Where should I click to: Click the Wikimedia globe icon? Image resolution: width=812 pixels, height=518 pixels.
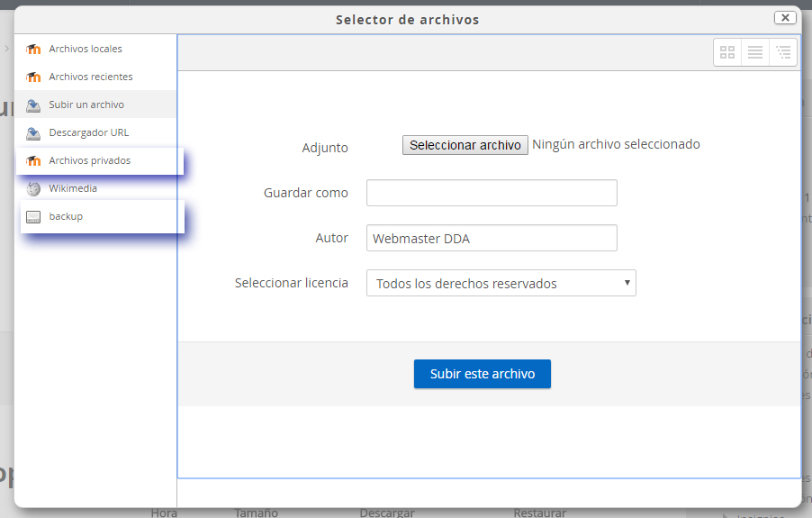point(33,189)
